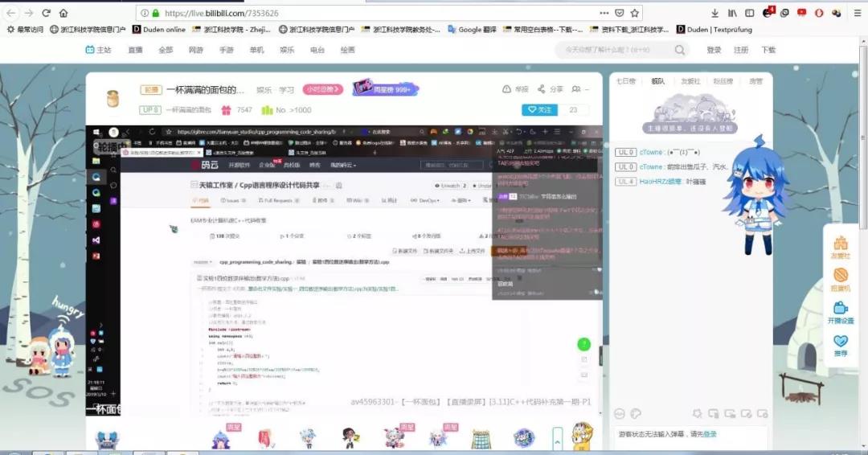Open 友爱社 icon in right sidebar
Screen dimensions: 868x455
(x=841, y=244)
